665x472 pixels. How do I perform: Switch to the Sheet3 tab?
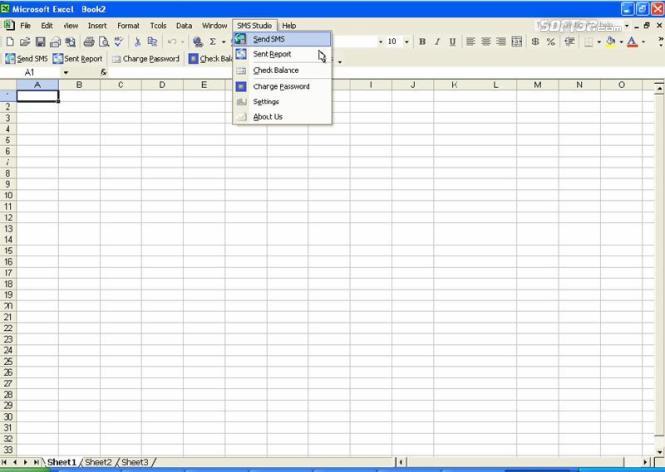click(x=135, y=462)
